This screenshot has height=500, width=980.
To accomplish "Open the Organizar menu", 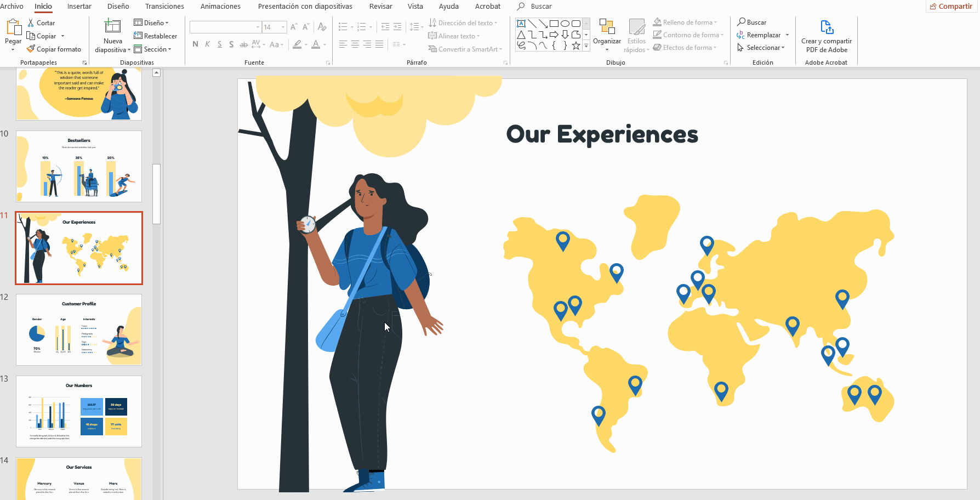I will (607, 35).
